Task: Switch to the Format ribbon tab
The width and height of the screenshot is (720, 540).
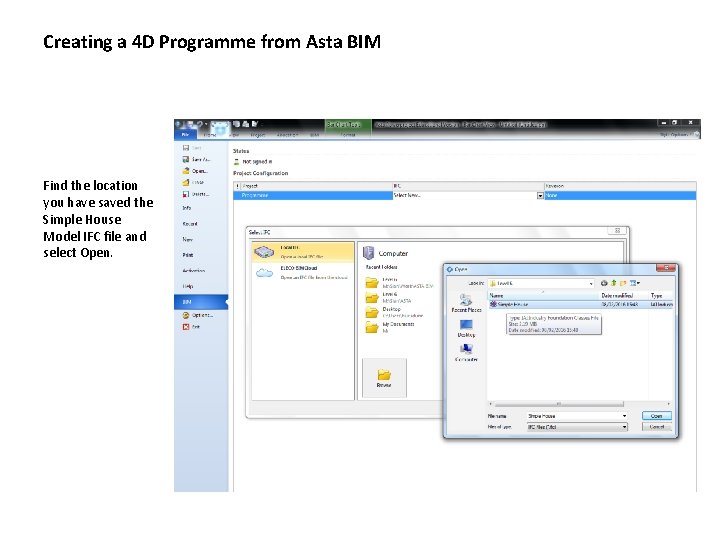Action: 348,135
